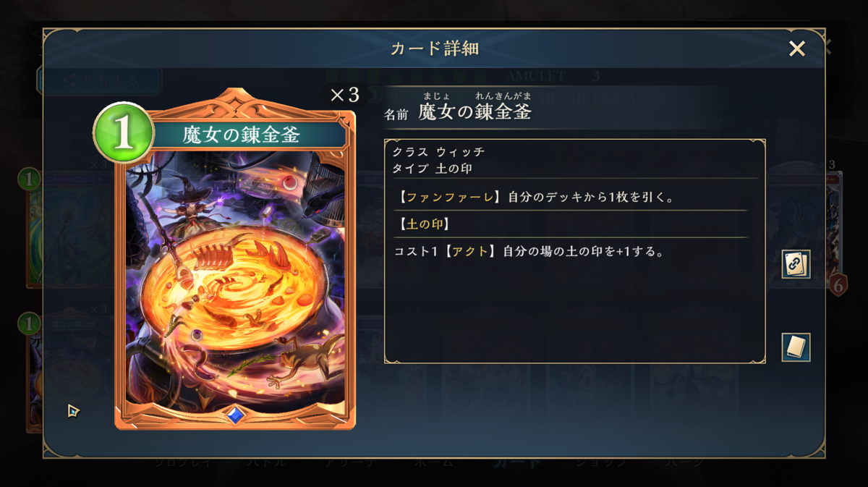Click the card title banner on the card

[x=241, y=135]
